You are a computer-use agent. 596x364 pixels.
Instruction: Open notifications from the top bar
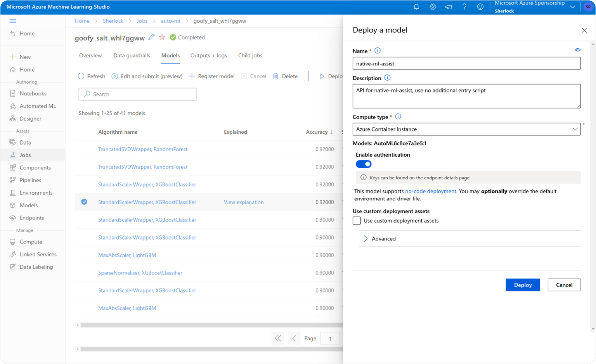tap(416, 7)
